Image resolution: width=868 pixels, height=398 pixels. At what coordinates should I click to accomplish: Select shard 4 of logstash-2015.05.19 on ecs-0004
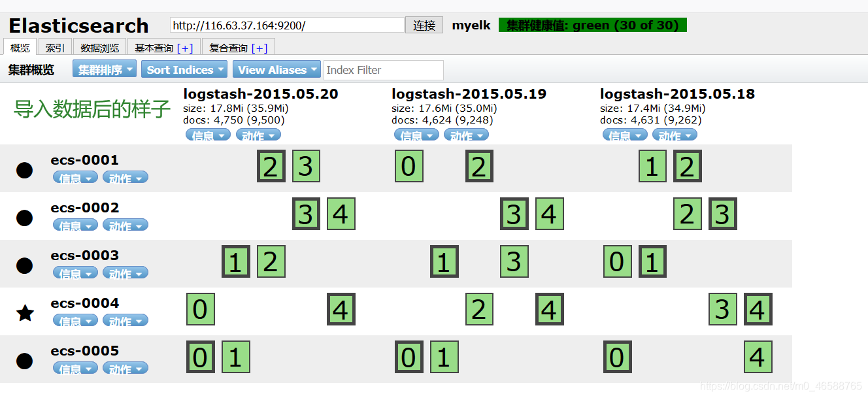click(x=549, y=309)
